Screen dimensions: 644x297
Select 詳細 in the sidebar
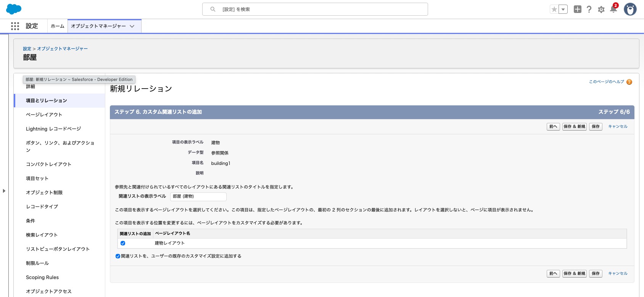(x=31, y=87)
